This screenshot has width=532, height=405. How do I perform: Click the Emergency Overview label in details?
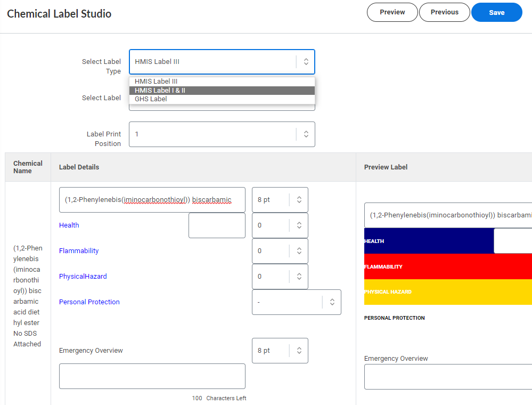click(x=91, y=350)
